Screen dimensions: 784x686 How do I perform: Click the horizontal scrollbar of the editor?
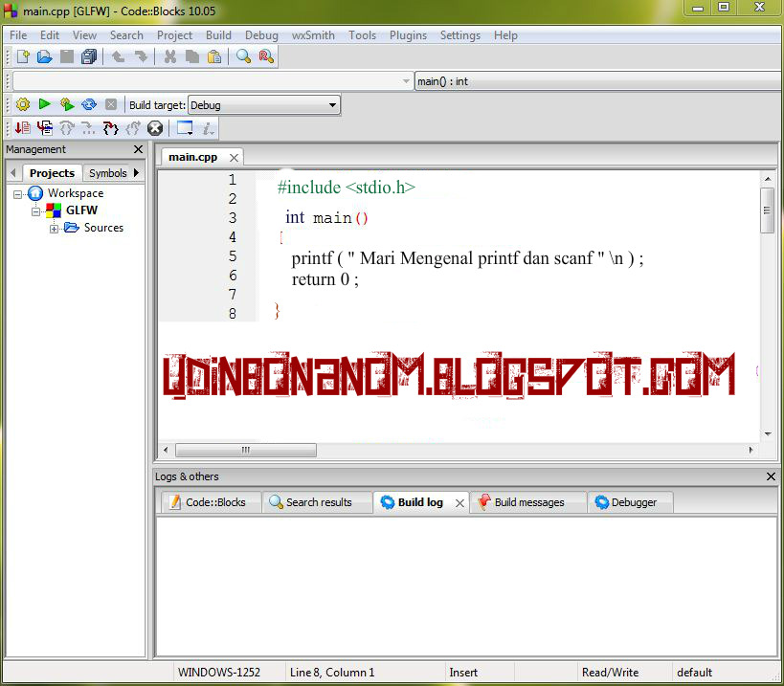click(x=245, y=450)
